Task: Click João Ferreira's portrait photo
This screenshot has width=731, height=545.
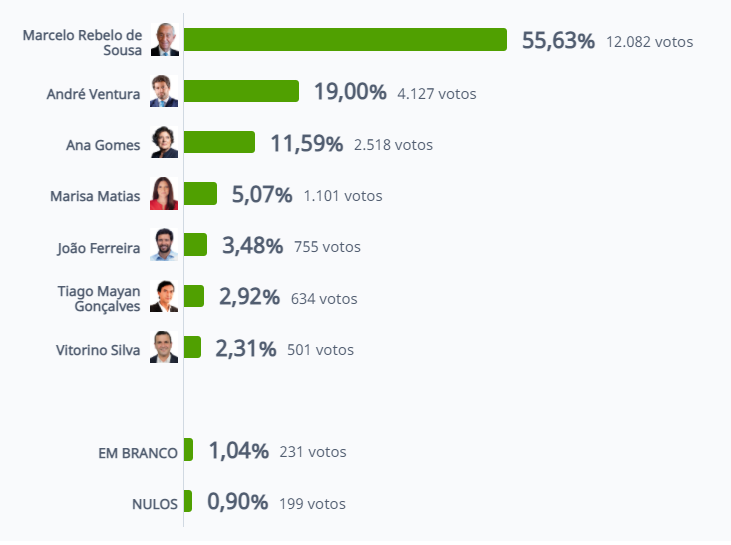Action: tap(164, 245)
